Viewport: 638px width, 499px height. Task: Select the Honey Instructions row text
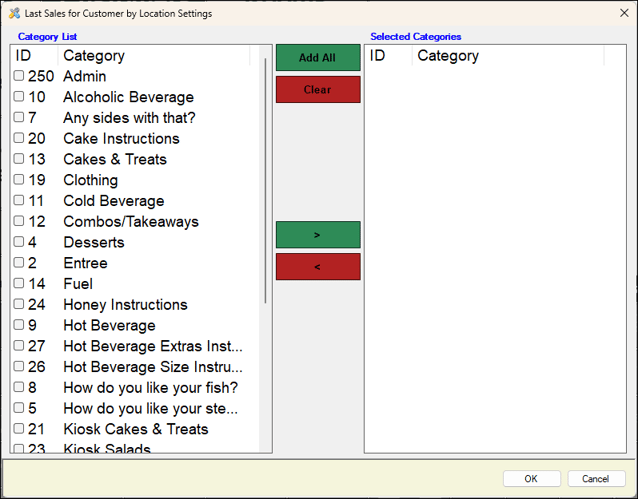(125, 304)
